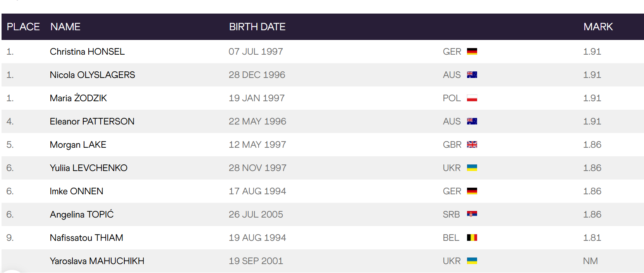Open athlete profile Nicola OLYSLAGERS
Viewport: 644px width, 273px height.
[92, 75]
